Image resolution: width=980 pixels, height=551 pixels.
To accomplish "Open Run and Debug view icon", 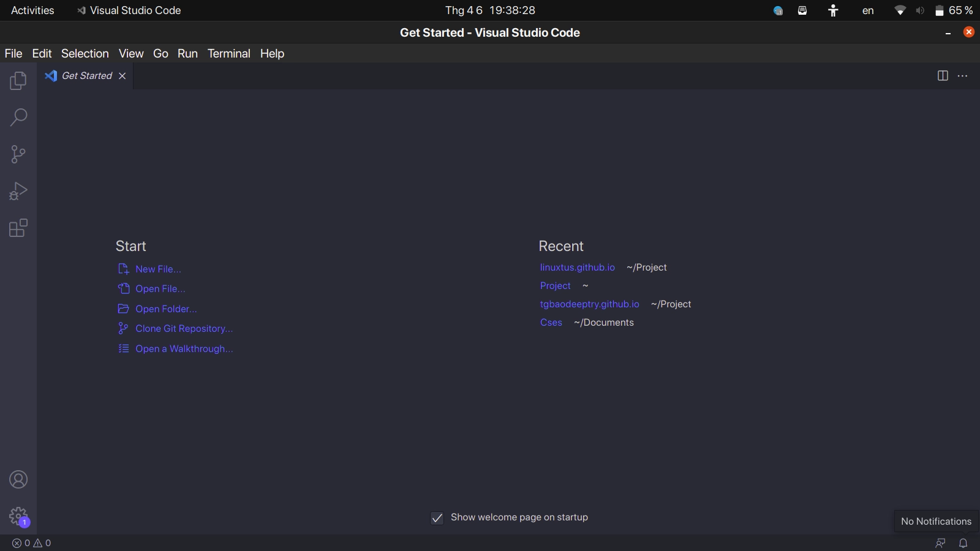I will (18, 191).
